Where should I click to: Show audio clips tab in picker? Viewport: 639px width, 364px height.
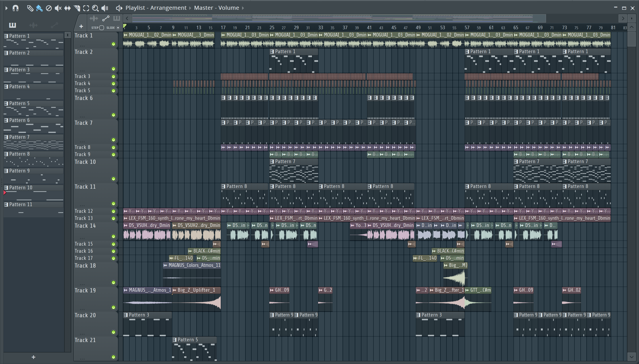[33, 25]
